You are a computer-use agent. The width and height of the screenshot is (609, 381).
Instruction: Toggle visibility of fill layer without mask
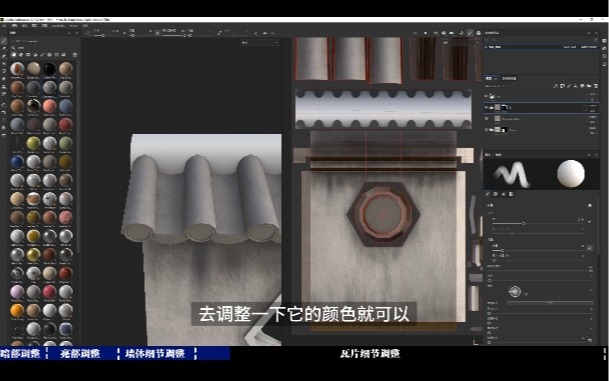(x=487, y=118)
